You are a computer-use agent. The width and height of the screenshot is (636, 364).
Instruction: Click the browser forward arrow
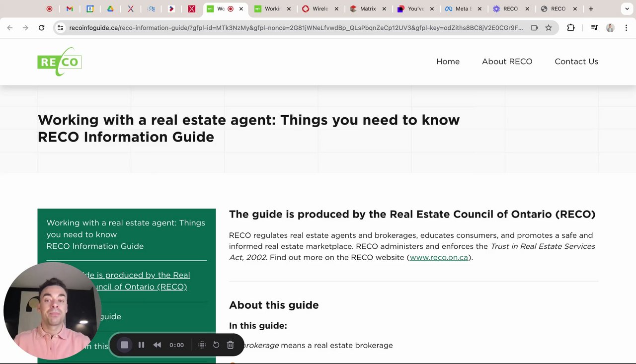tap(25, 28)
